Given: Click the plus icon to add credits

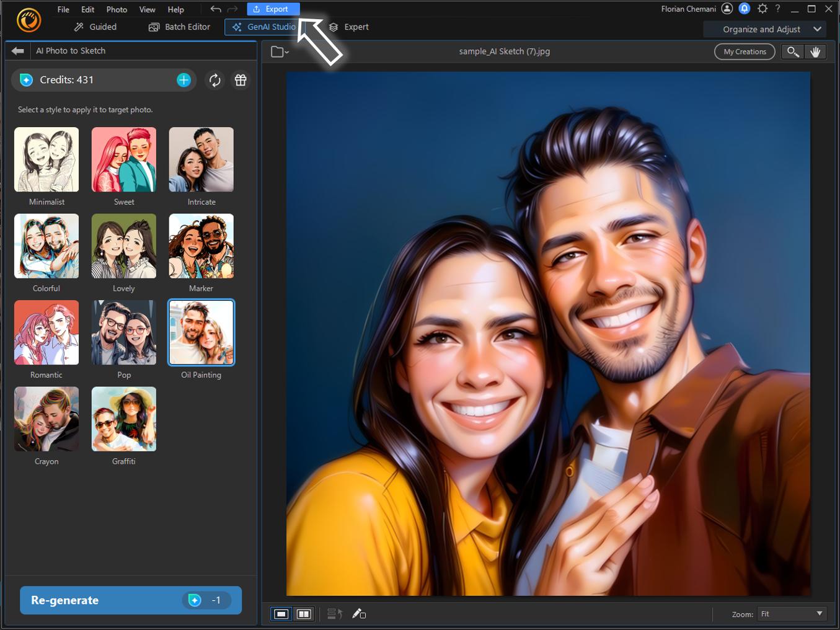Looking at the screenshot, I should (183, 79).
